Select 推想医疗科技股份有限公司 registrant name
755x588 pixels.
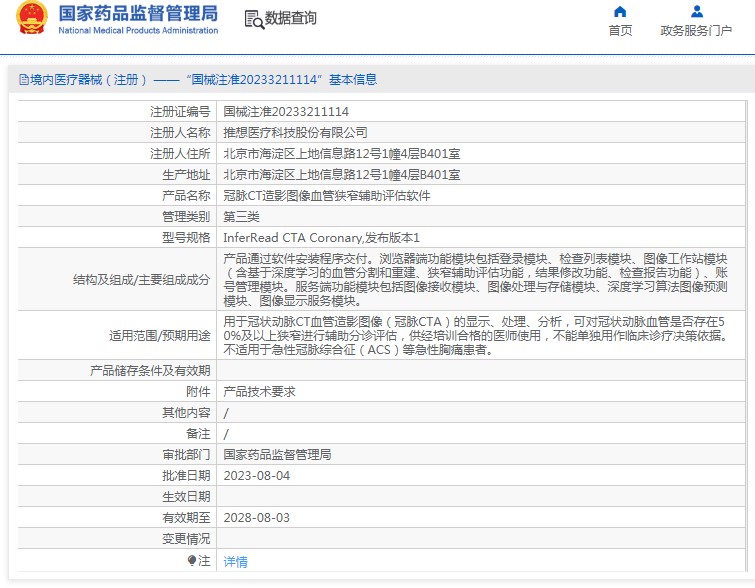(x=295, y=132)
